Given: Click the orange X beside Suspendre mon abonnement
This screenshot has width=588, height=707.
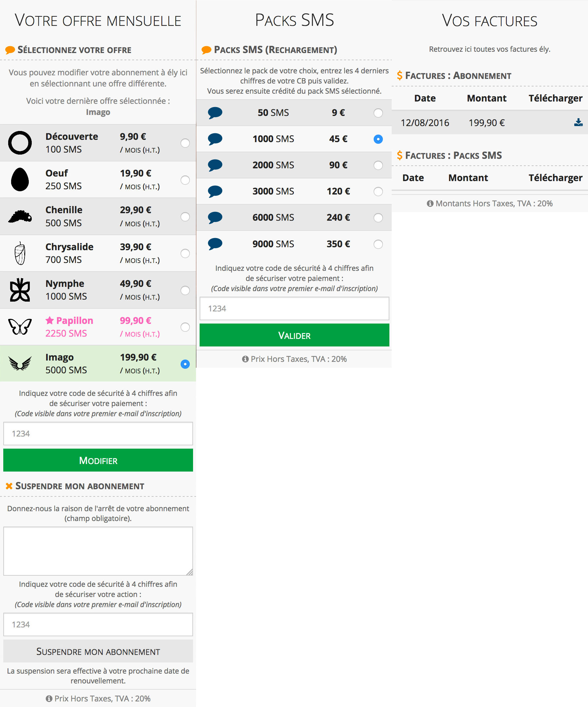Looking at the screenshot, I should coord(9,486).
